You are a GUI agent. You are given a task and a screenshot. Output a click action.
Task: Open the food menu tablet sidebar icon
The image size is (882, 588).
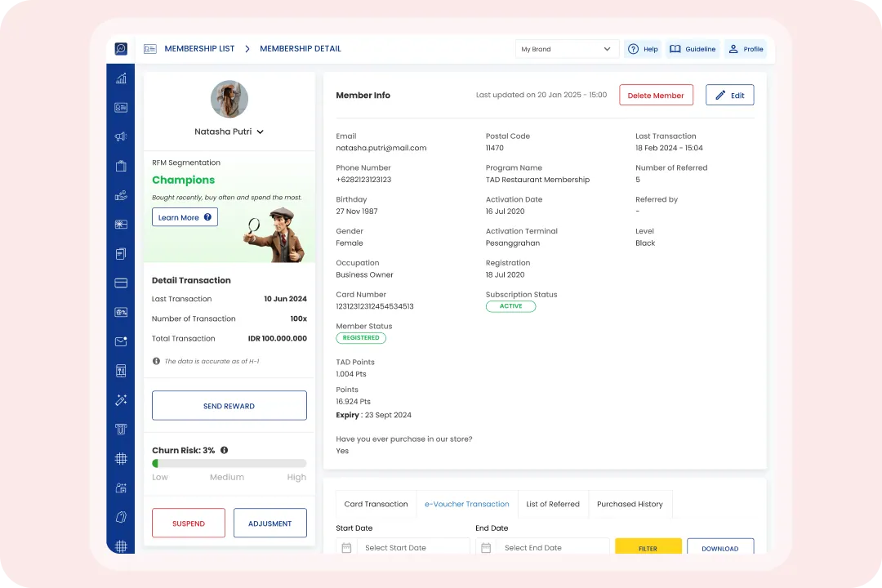[121, 371]
